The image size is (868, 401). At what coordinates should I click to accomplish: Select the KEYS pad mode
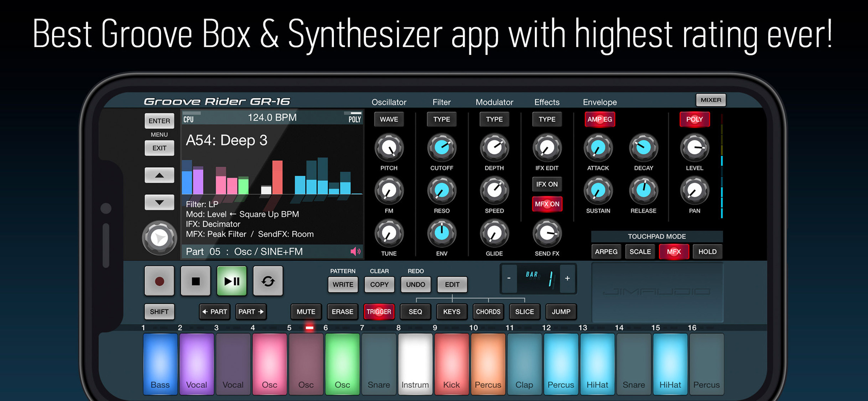(x=452, y=312)
